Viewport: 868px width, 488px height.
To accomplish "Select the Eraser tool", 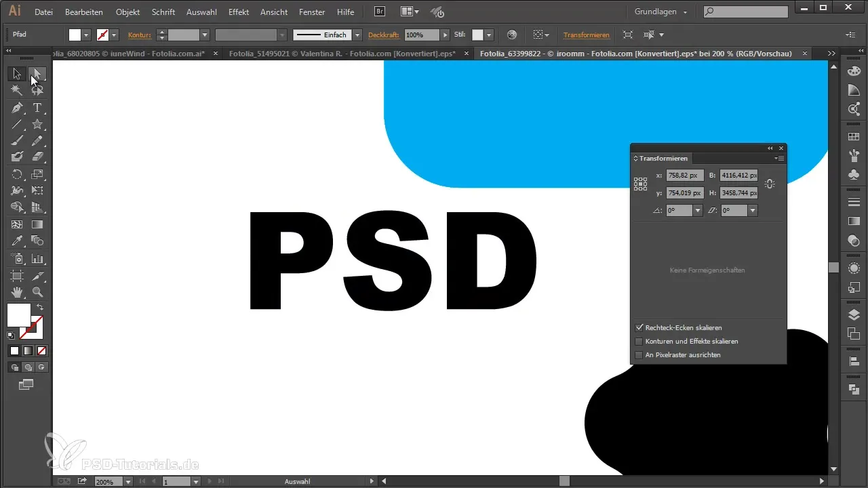I will (38, 157).
